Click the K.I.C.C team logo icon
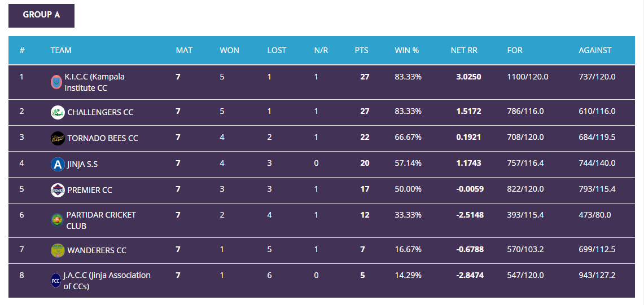Viewport: 644px width, 305px height. [x=56, y=82]
